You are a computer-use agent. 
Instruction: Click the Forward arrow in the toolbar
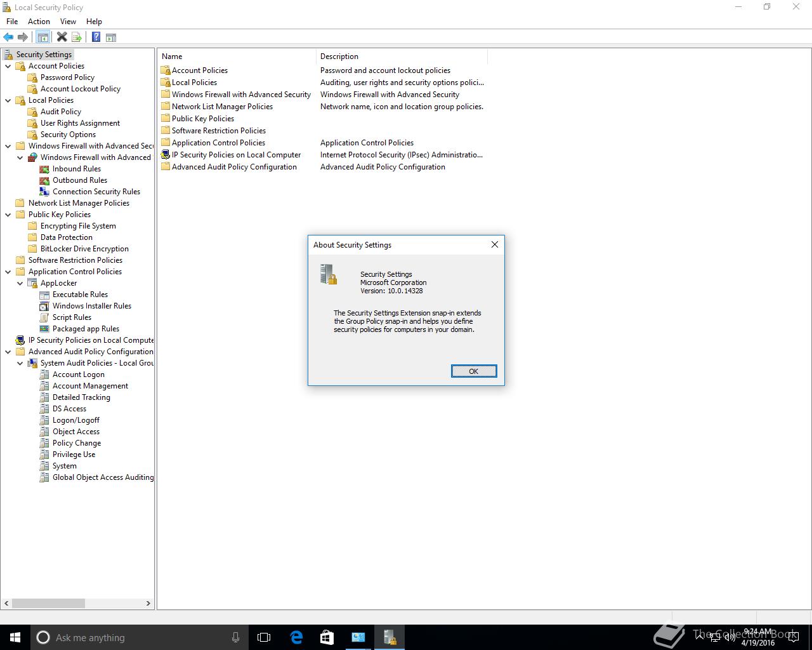(23, 37)
